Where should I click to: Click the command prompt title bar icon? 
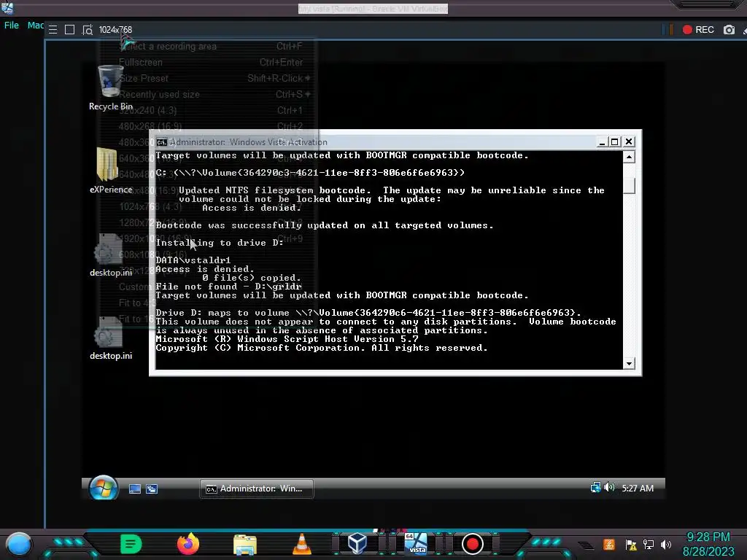[x=162, y=142]
